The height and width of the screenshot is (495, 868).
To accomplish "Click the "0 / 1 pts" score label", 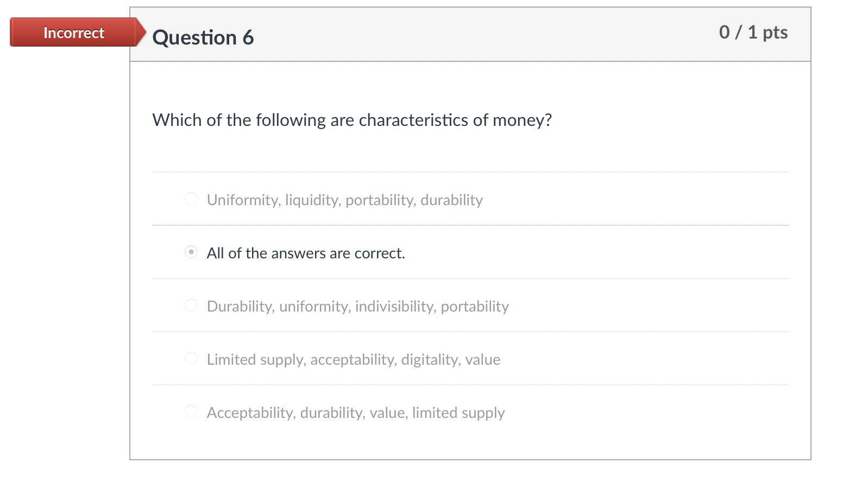I will 754,33.
